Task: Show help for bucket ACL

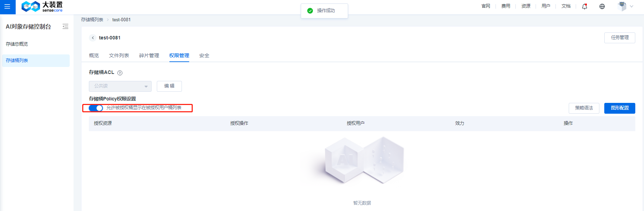Action: click(120, 73)
